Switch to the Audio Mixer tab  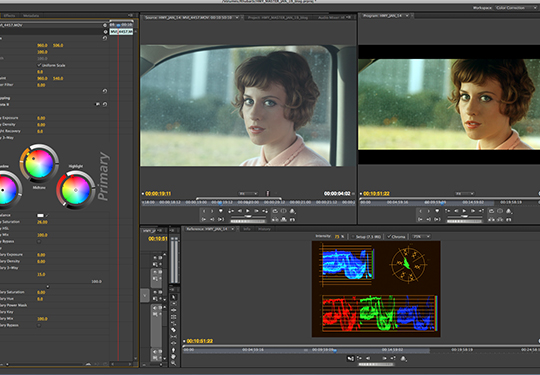[x=331, y=18]
